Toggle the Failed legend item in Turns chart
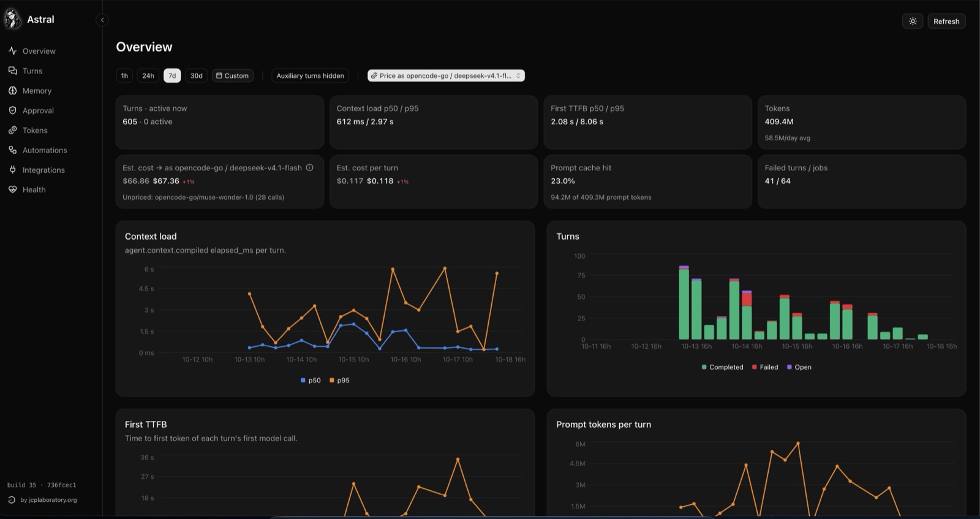Image resolution: width=980 pixels, height=519 pixels. coord(765,367)
